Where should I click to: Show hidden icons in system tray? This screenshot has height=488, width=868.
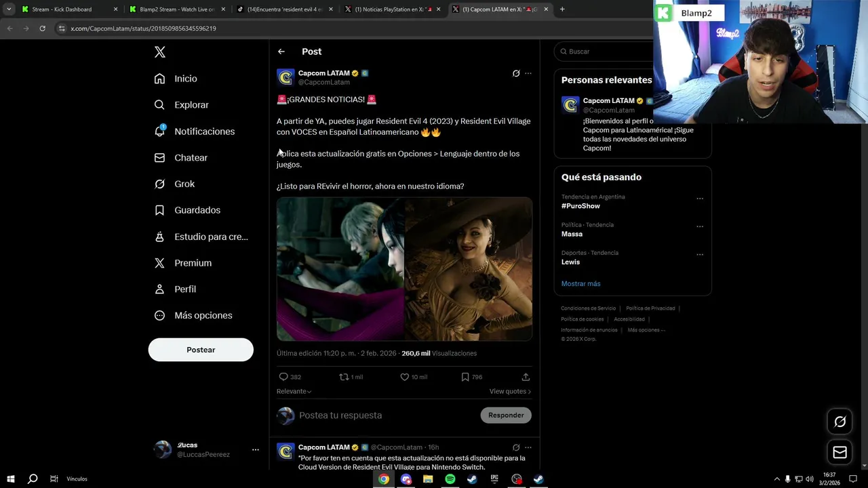click(x=777, y=479)
